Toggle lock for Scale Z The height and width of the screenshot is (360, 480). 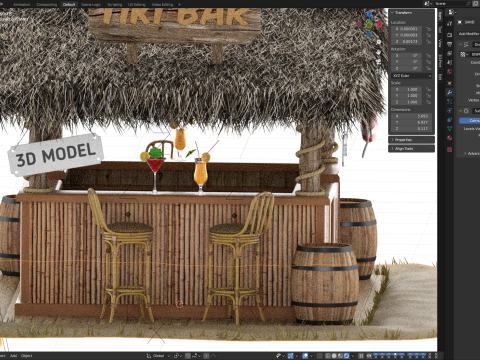(x=428, y=102)
